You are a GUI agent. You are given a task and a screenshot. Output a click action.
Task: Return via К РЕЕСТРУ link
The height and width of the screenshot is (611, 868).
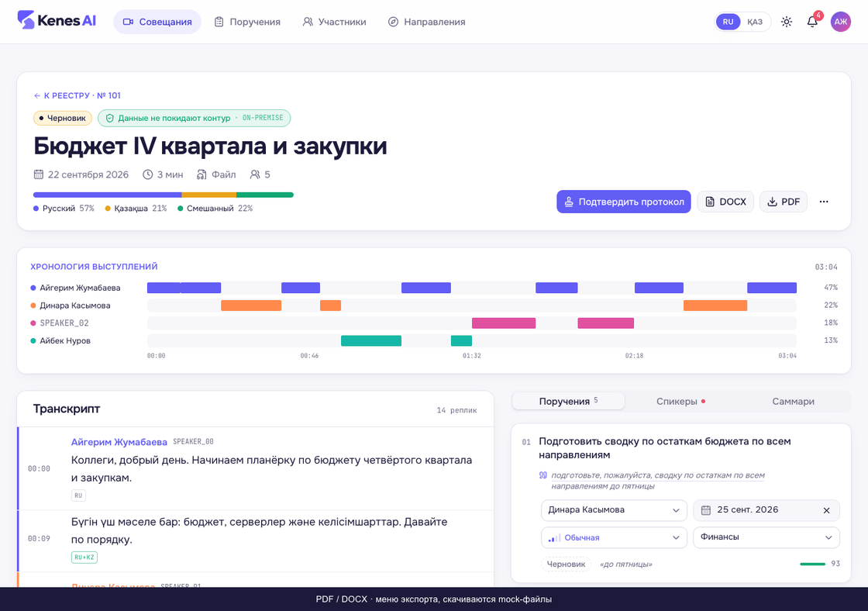pyautogui.click(x=77, y=95)
